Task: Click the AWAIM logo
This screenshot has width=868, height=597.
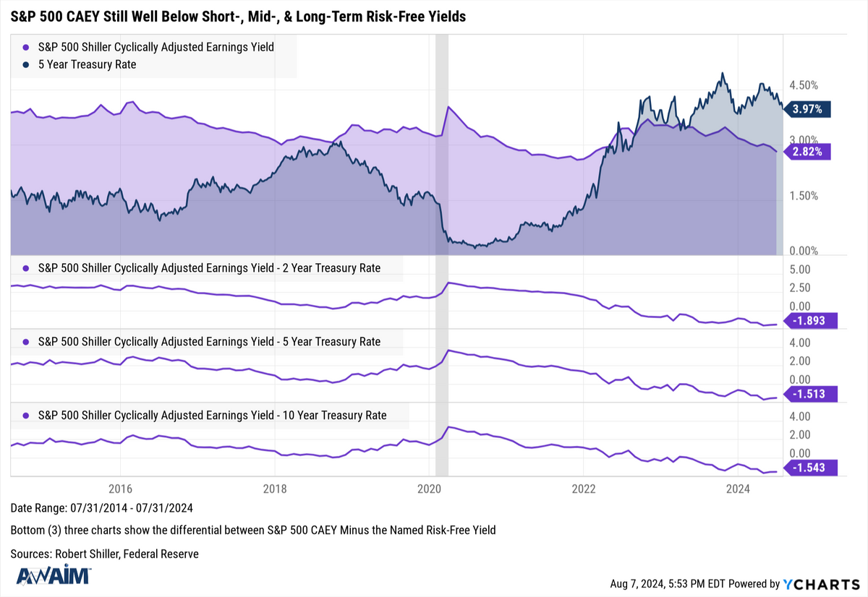Action: 54,575
